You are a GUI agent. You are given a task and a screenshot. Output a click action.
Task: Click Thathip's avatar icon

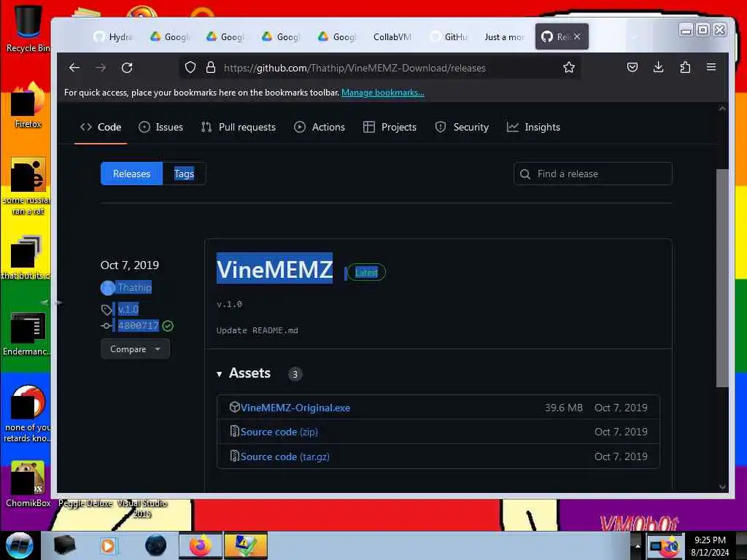coord(108,287)
